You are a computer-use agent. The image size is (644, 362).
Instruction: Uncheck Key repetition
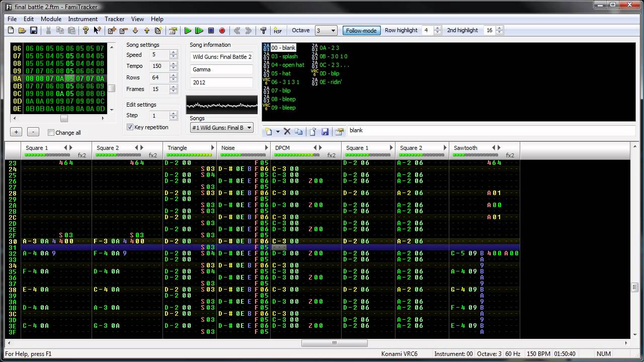tap(130, 127)
